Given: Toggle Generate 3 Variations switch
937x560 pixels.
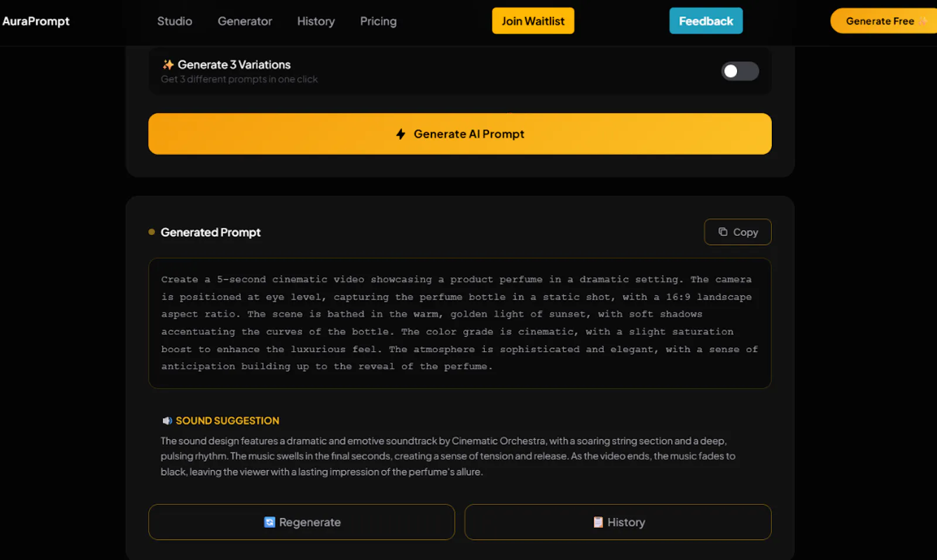Looking at the screenshot, I should click(x=740, y=71).
